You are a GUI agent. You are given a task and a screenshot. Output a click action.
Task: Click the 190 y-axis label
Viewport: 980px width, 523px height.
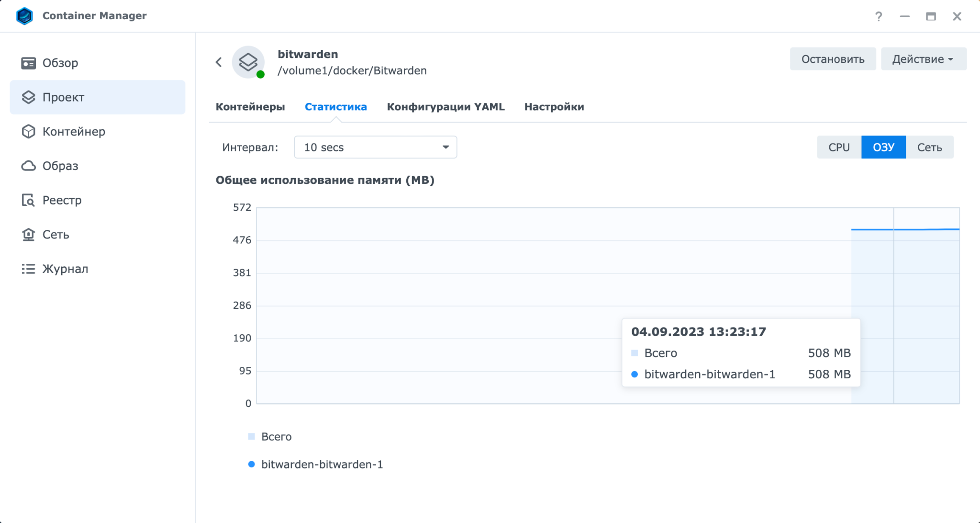click(242, 338)
